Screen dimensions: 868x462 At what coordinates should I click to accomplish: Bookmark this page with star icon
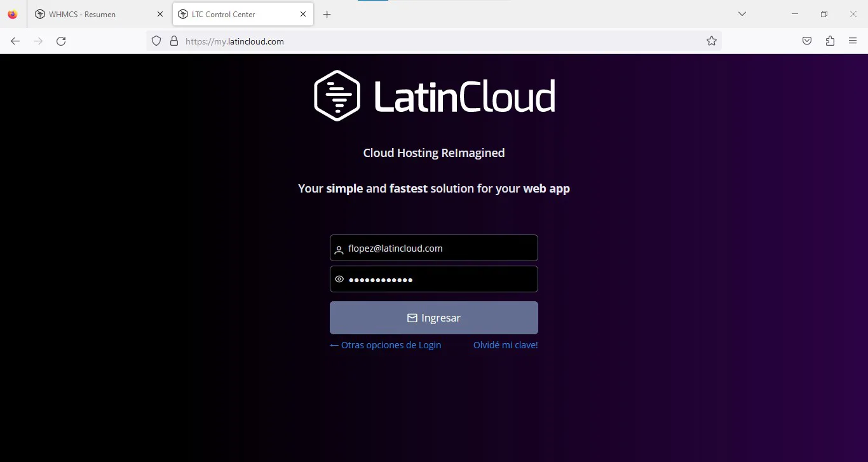(712, 41)
